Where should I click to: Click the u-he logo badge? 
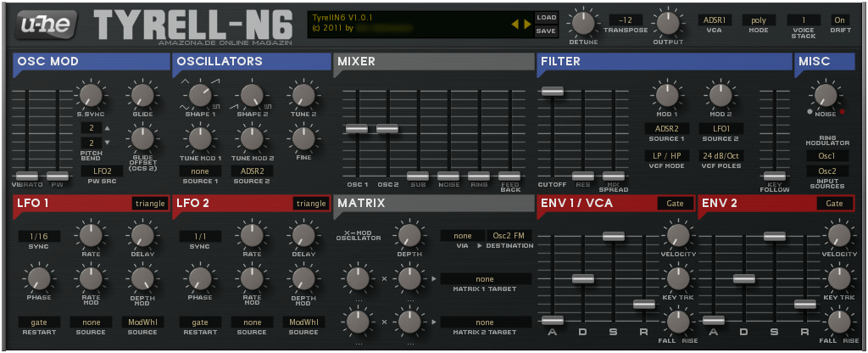(46, 24)
